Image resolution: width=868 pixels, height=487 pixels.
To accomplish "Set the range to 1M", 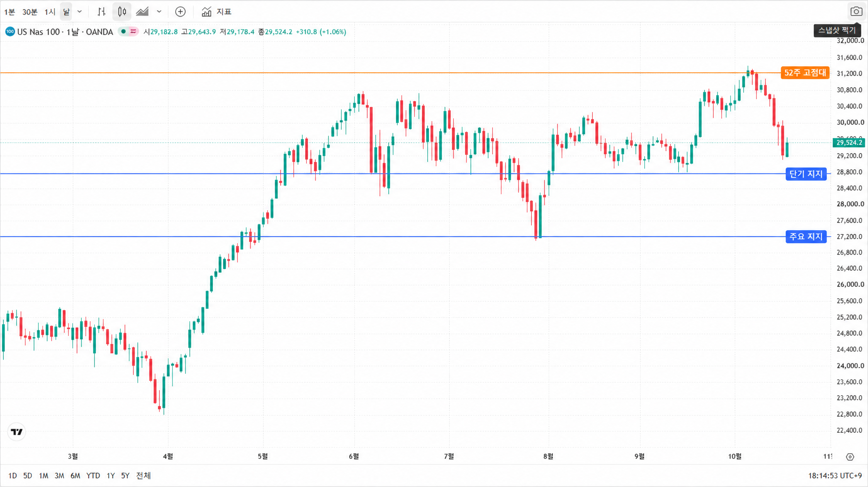I will coord(43,476).
